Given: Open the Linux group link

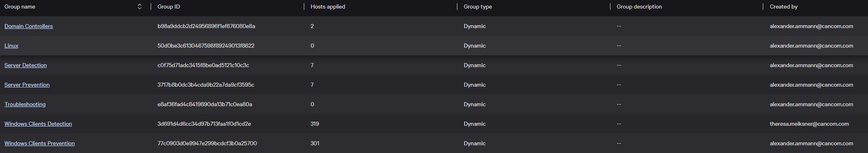Looking at the screenshot, I should [x=11, y=46].
